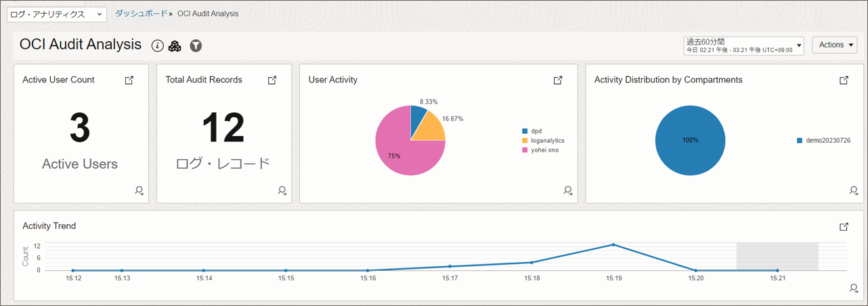Toggle the yohei ono legend entry
The height and width of the screenshot is (306, 868).
(x=544, y=150)
